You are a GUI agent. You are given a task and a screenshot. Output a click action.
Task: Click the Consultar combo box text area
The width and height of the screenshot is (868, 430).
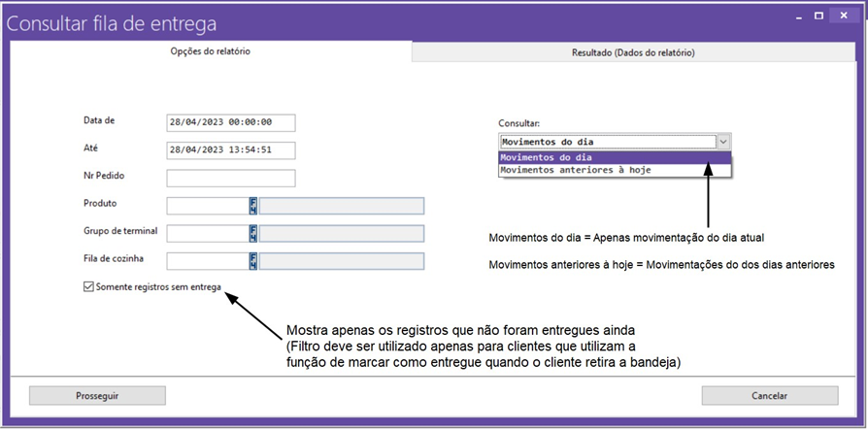coord(606,142)
